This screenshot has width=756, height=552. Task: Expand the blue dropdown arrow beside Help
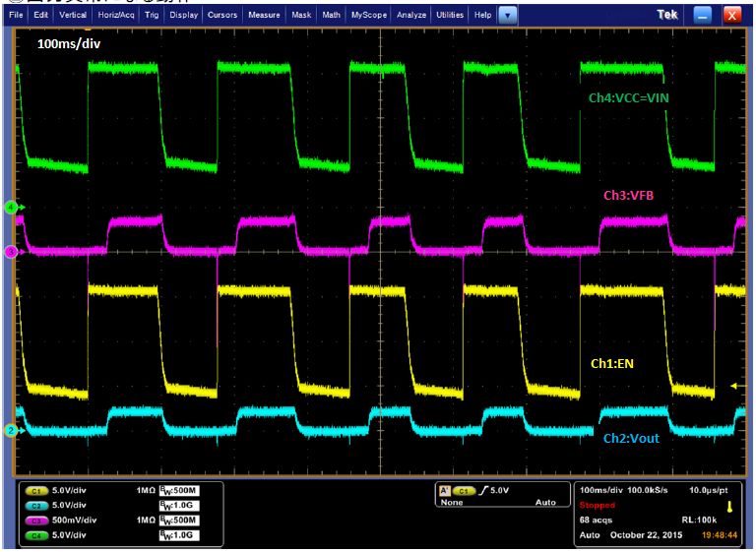pyautogui.click(x=507, y=16)
